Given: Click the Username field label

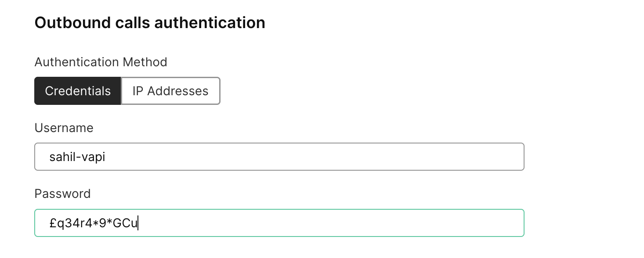Looking at the screenshot, I should 64,128.
